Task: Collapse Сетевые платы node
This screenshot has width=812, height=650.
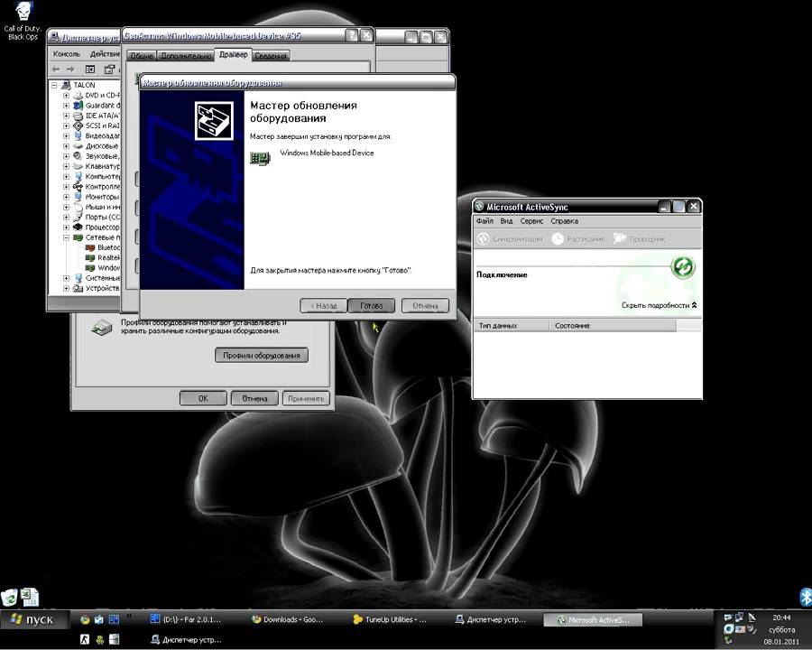Action: coord(66,237)
